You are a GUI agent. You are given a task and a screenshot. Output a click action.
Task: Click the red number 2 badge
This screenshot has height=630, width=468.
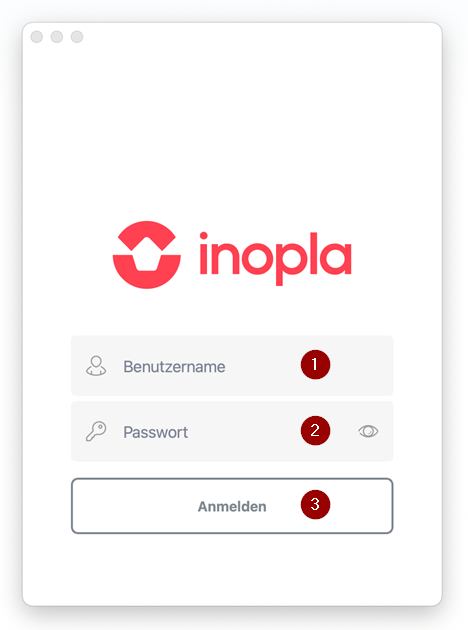315,430
